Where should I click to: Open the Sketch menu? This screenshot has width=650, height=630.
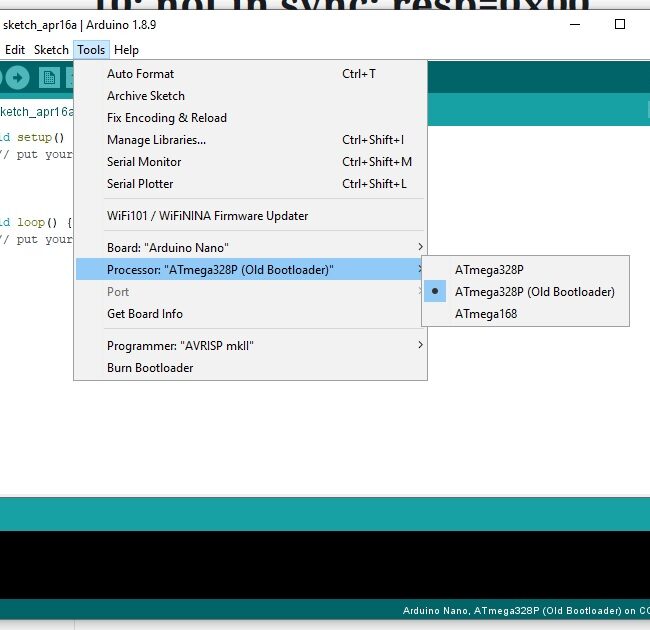click(51, 50)
